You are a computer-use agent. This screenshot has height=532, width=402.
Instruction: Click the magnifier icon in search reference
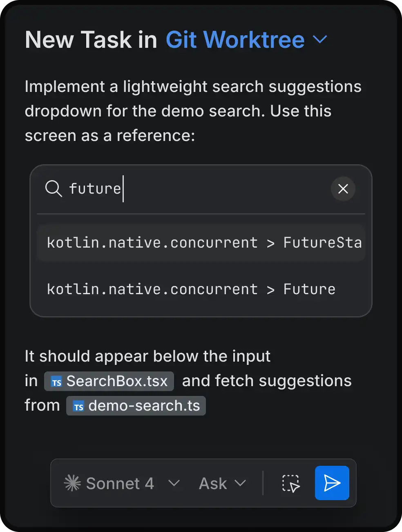pos(54,189)
